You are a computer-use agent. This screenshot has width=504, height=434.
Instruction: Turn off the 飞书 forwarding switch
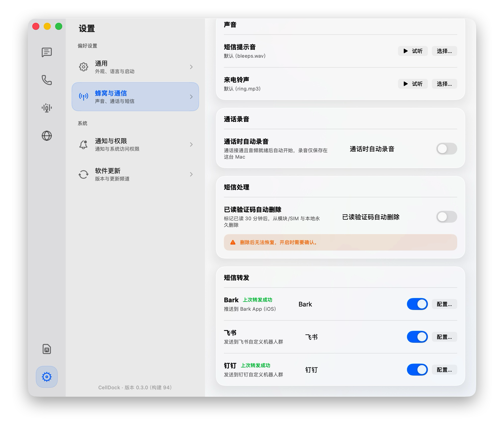(x=417, y=337)
